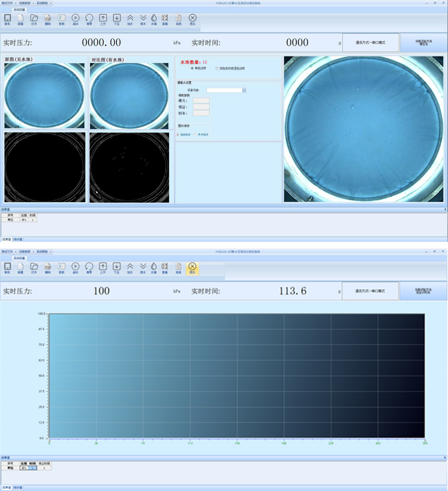
Task: Select the 单色试样 radio button
Action: pyautogui.click(x=192, y=68)
